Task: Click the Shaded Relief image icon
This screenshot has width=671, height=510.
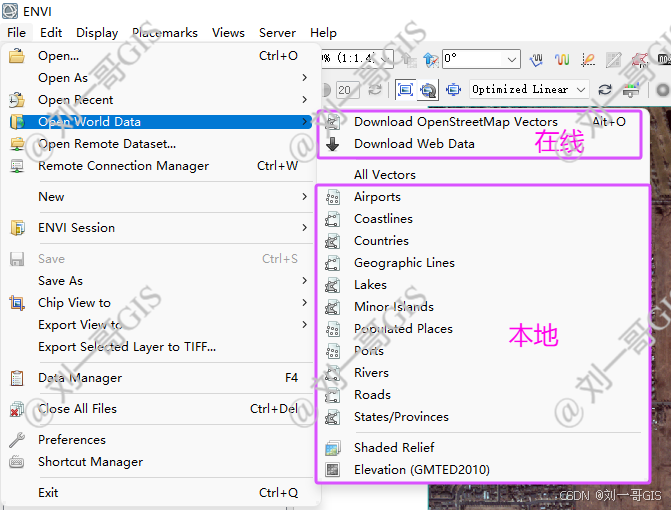Action: [333, 448]
